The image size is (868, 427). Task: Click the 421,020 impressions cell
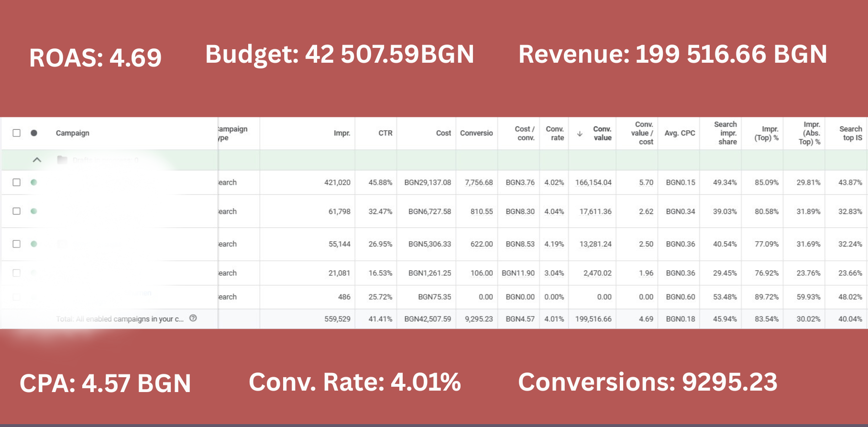click(337, 182)
